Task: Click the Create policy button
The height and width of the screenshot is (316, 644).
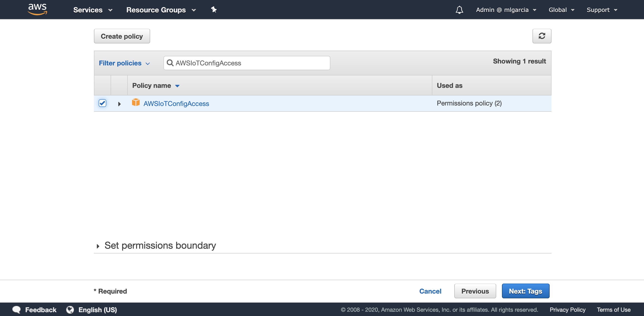Action: point(122,36)
